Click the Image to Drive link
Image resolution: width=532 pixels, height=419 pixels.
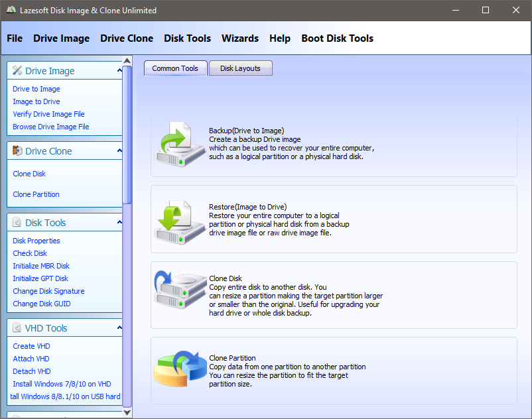click(36, 101)
